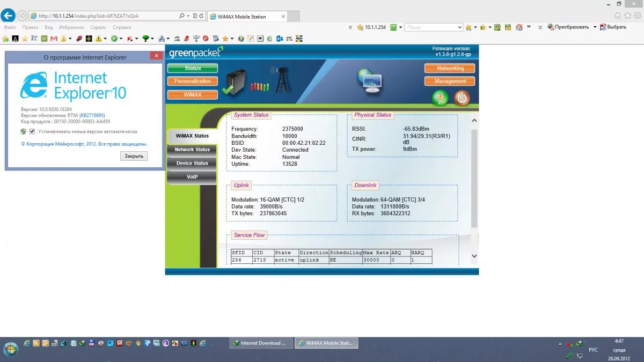This screenshot has width=644, height=362.
Task: Click the Outlook icon in favorites bar
Action: pos(280,39)
